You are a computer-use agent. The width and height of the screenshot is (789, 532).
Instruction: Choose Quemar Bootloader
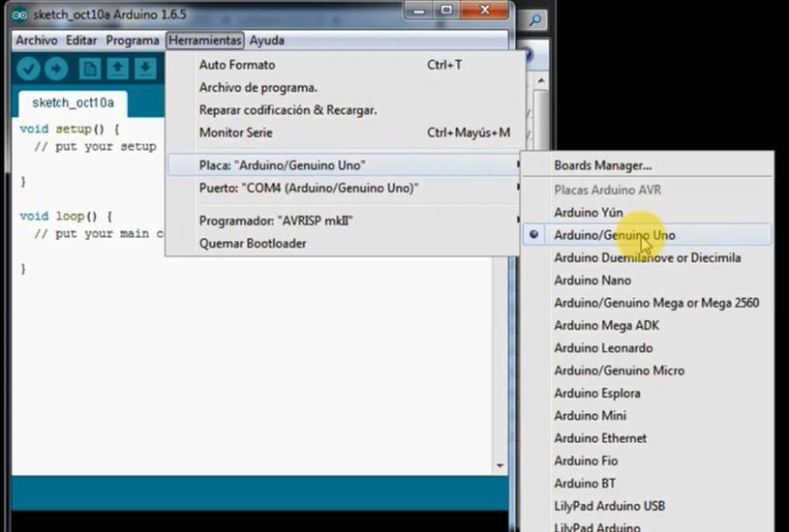tap(343, 244)
